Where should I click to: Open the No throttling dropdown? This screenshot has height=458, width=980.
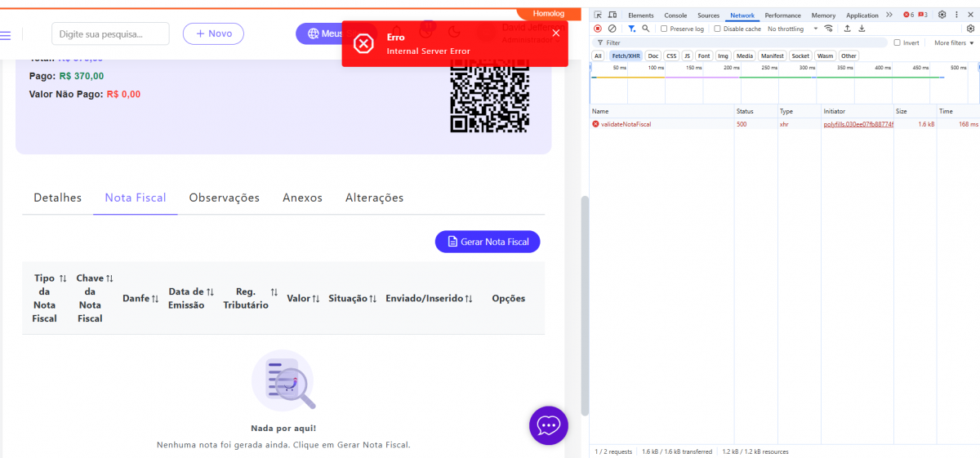coord(791,29)
